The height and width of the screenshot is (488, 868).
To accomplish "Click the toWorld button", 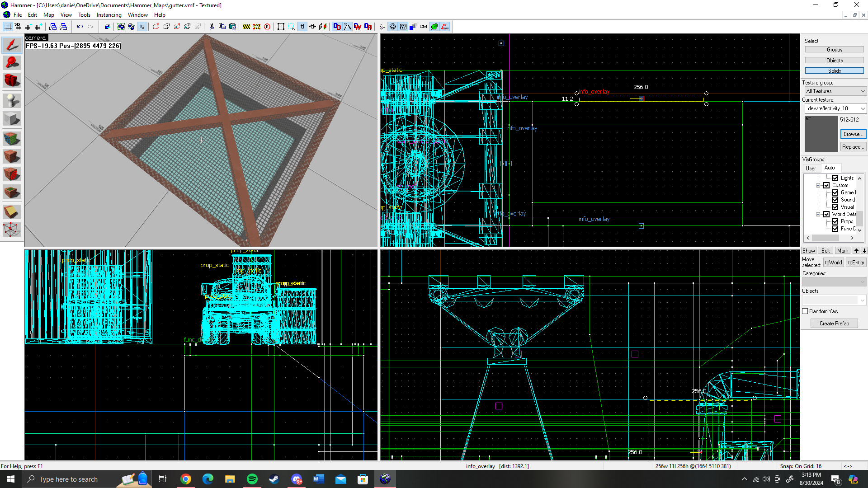I will (x=833, y=263).
